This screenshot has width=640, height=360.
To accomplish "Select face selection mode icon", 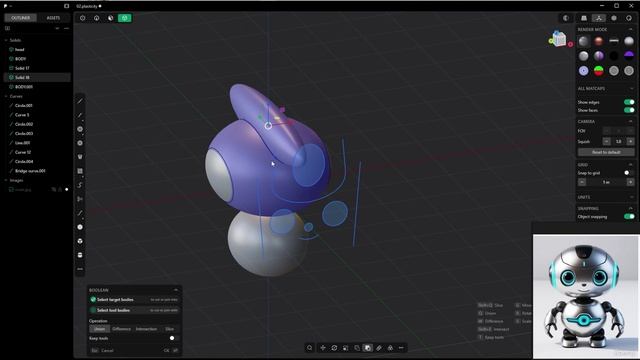I will pos(111,18).
